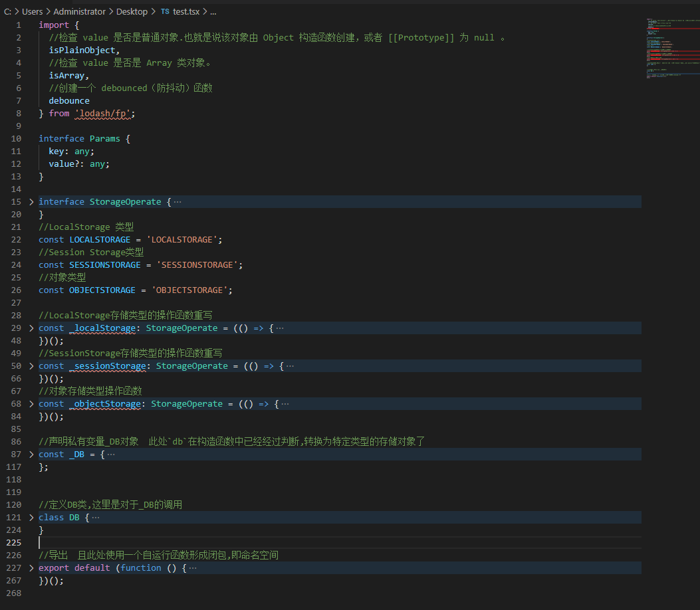
Task: Click the ellipsis at the breadcrumb end
Action: point(213,11)
